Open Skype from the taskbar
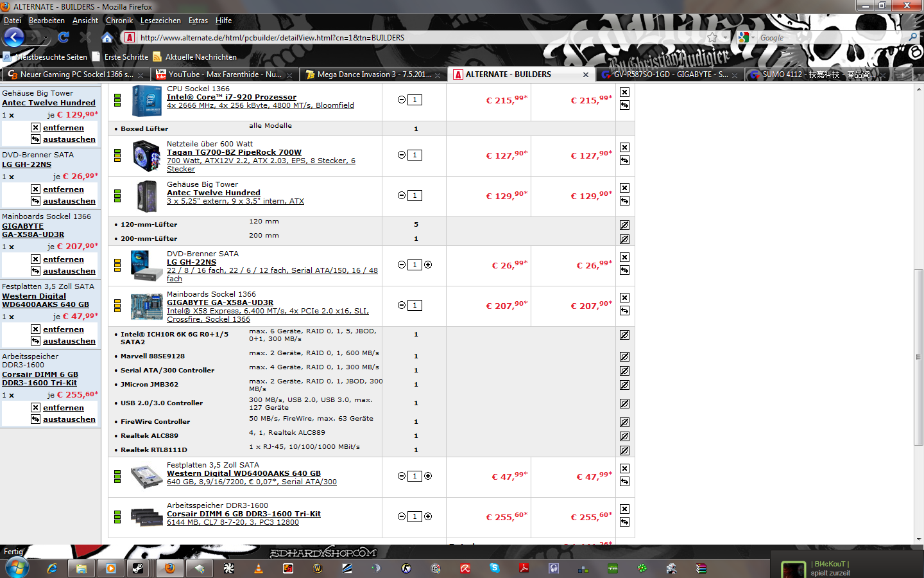 [x=494, y=568]
